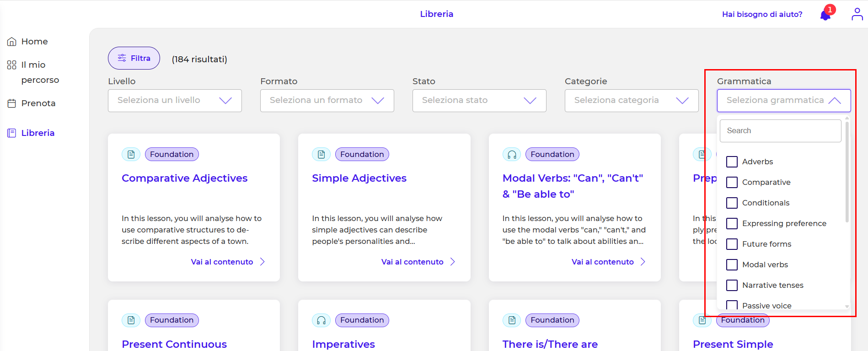This screenshot has height=351, width=868.
Task: Click the document icon on Comparative Adjectives card
Action: pos(131,155)
